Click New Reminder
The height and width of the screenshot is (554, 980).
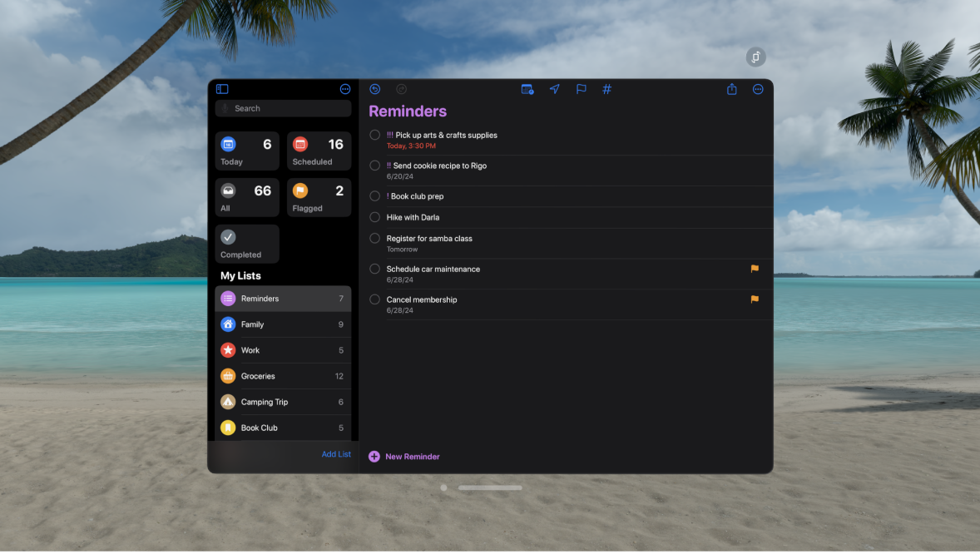pos(404,457)
